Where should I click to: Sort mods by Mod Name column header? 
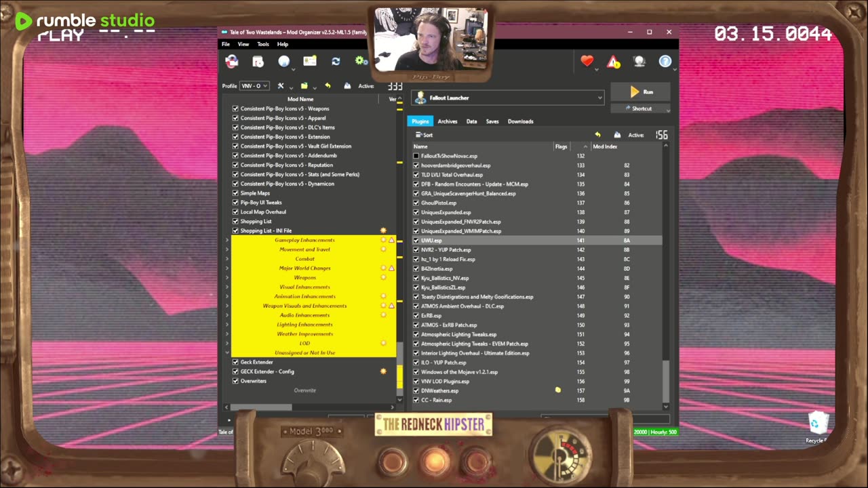[300, 99]
